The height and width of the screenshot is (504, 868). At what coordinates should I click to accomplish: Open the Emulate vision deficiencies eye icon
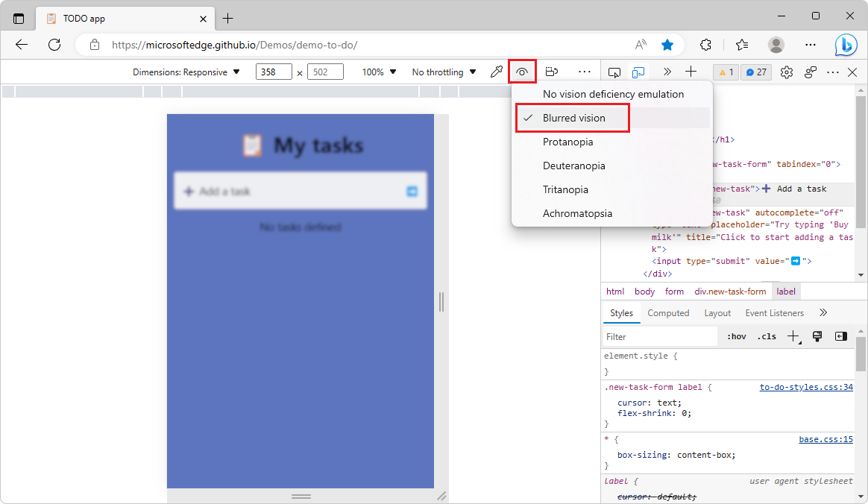[x=522, y=71]
